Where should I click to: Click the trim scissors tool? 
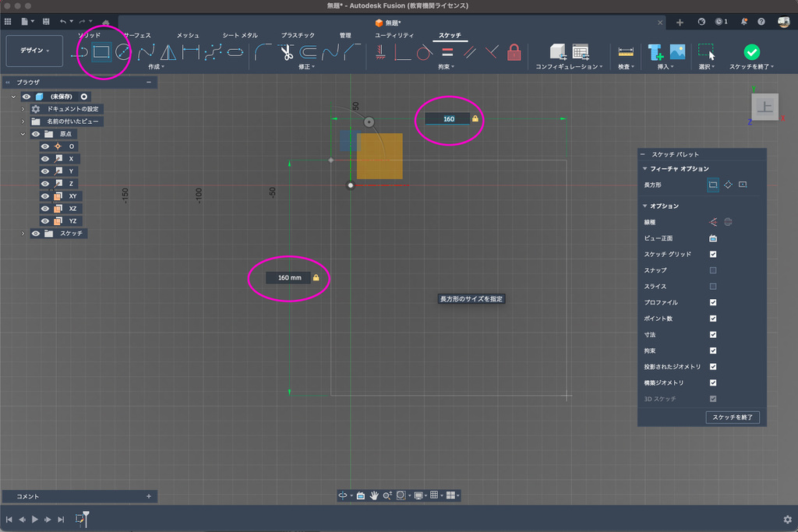tap(286, 53)
